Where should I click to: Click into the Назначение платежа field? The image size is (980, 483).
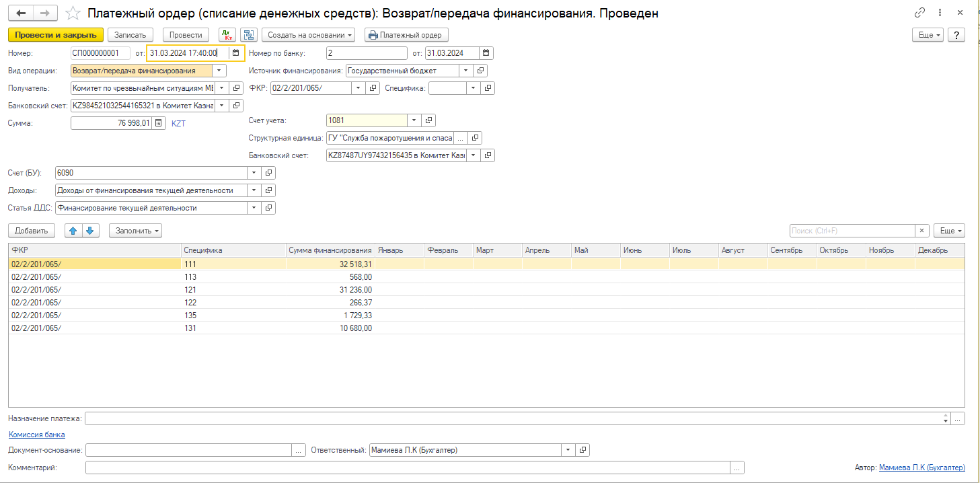click(511, 418)
